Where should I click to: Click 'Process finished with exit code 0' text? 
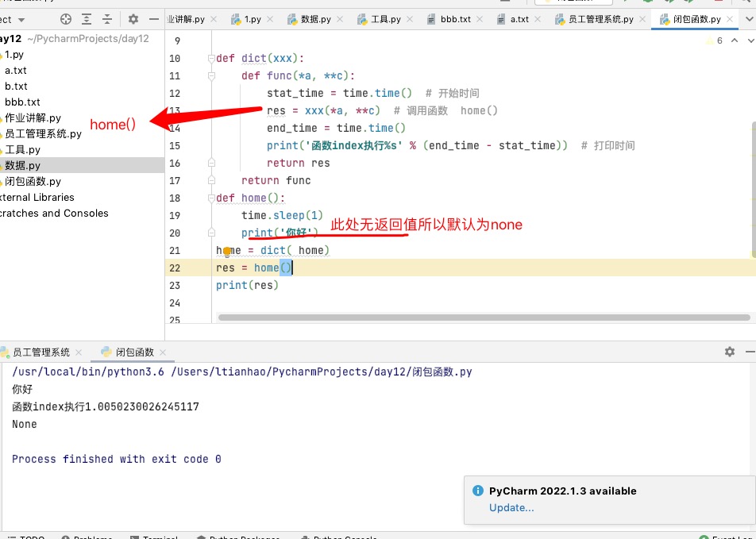[117, 459]
